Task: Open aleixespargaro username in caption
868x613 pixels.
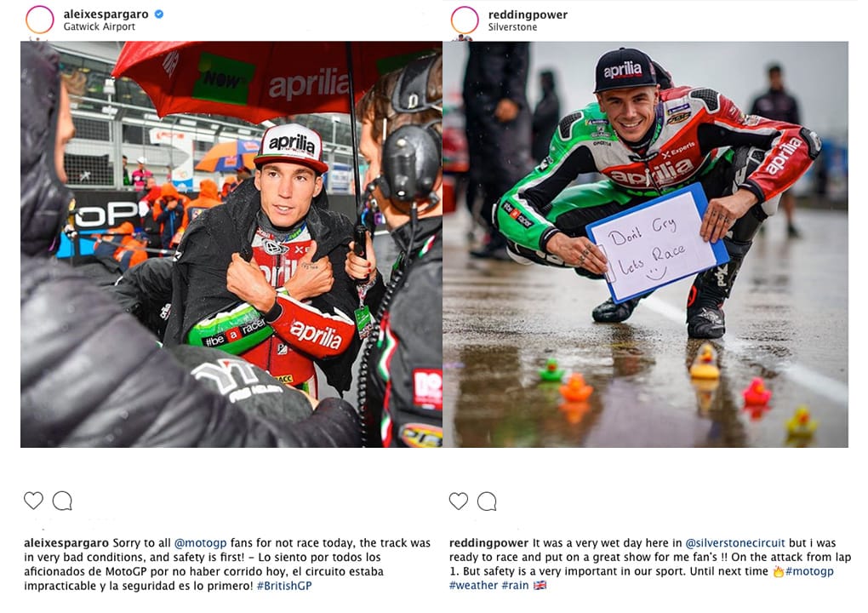Action: (x=66, y=543)
